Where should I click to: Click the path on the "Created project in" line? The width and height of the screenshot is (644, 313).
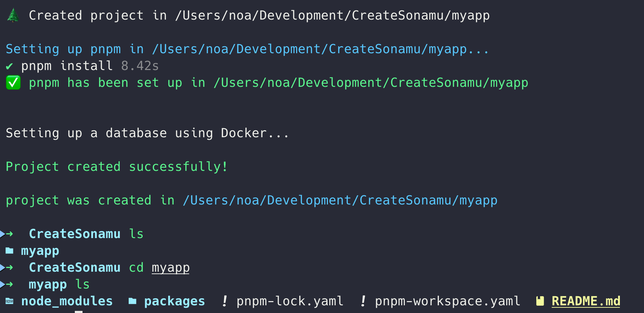(x=332, y=16)
